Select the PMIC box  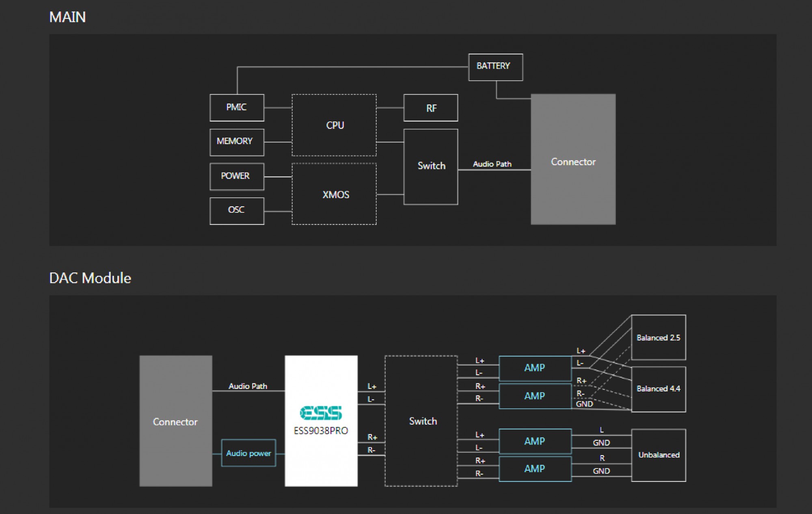coord(237,108)
